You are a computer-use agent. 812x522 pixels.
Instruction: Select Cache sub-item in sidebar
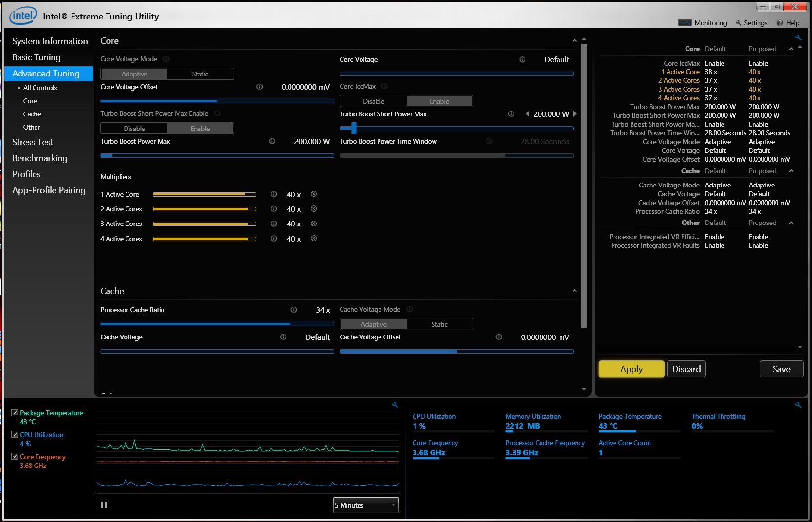tap(32, 114)
